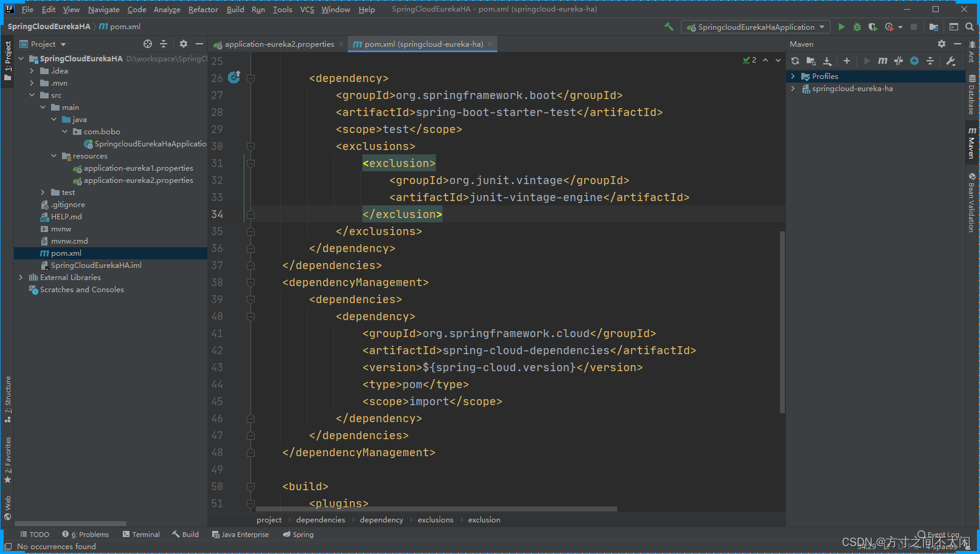Toggle the Database side panel
Image resolution: width=980 pixels, height=554 pixels.
[973, 95]
